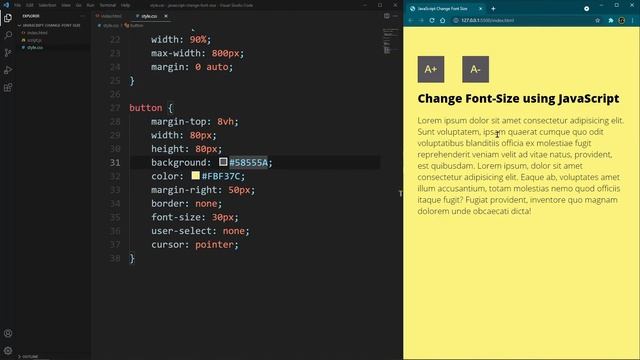Click the split editor icon in VS Code

387,16
